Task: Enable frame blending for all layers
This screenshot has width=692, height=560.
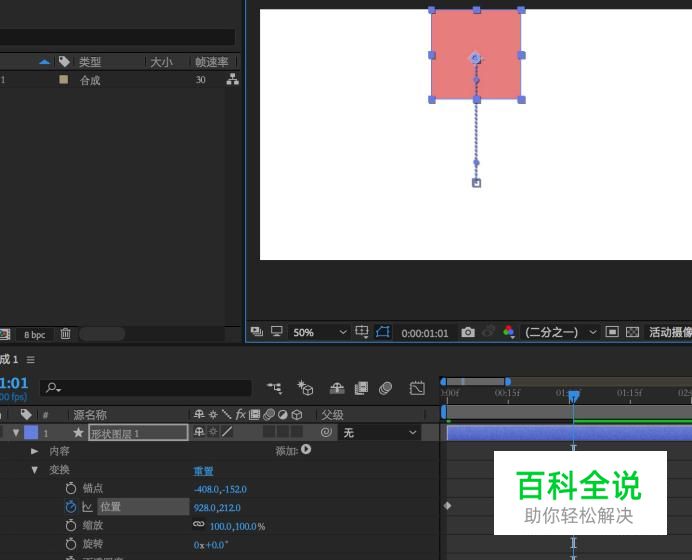Action: point(361,388)
